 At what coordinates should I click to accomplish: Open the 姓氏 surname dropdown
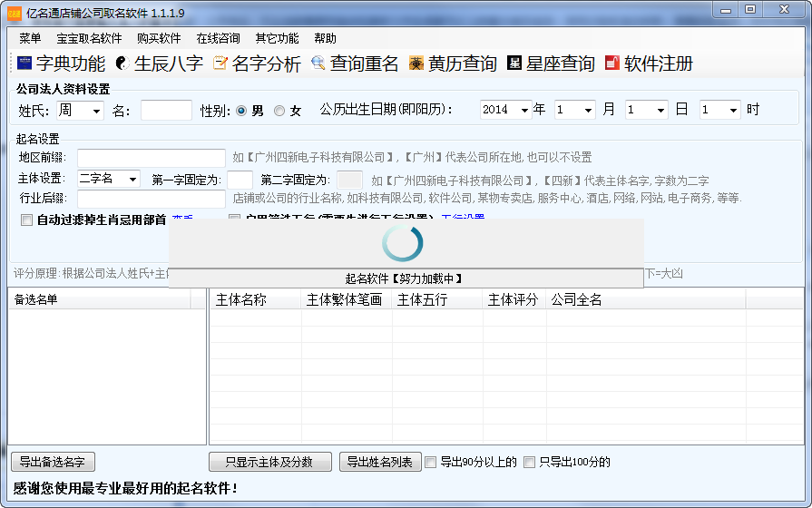coord(96,111)
